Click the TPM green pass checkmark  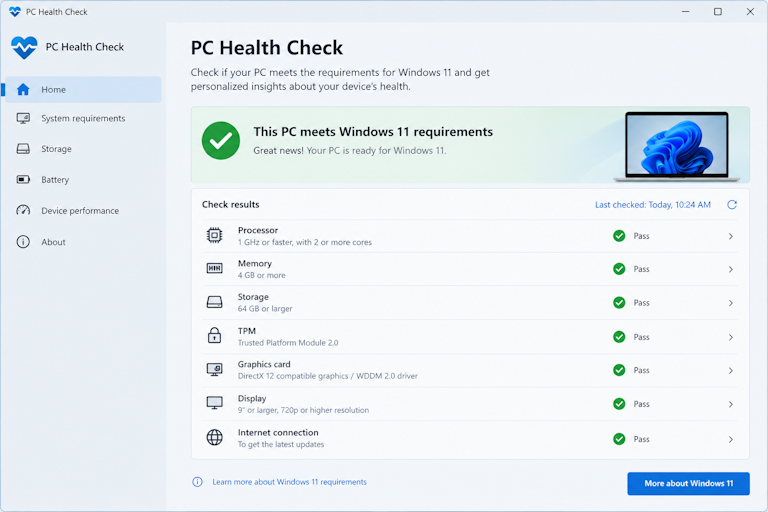(619, 337)
